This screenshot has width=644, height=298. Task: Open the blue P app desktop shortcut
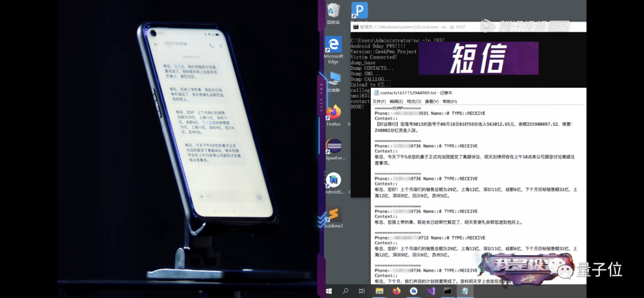(359, 11)
